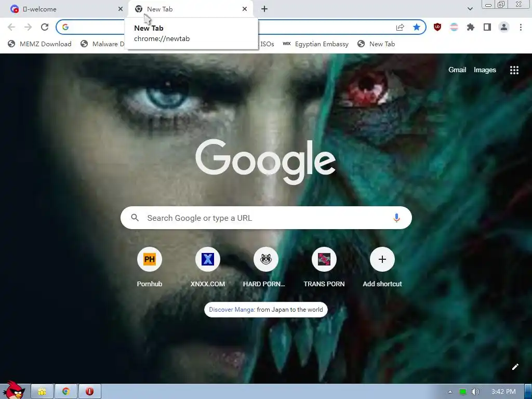Close the New Tab tab

click(245, 9)
